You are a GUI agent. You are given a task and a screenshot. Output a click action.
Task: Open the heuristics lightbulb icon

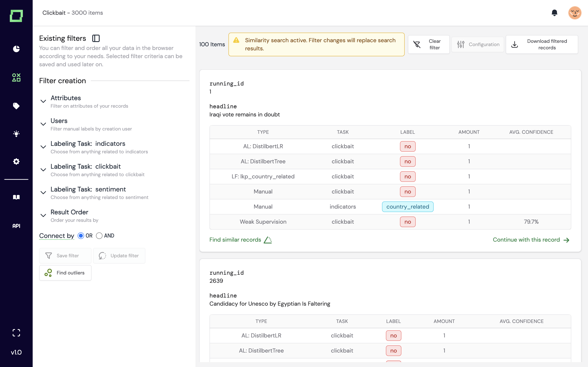16,134
